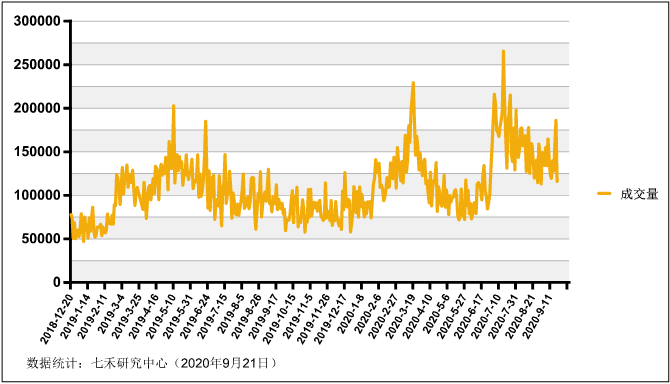
Task: Click the 2019-3-25 date label
Action: point(127,316)
